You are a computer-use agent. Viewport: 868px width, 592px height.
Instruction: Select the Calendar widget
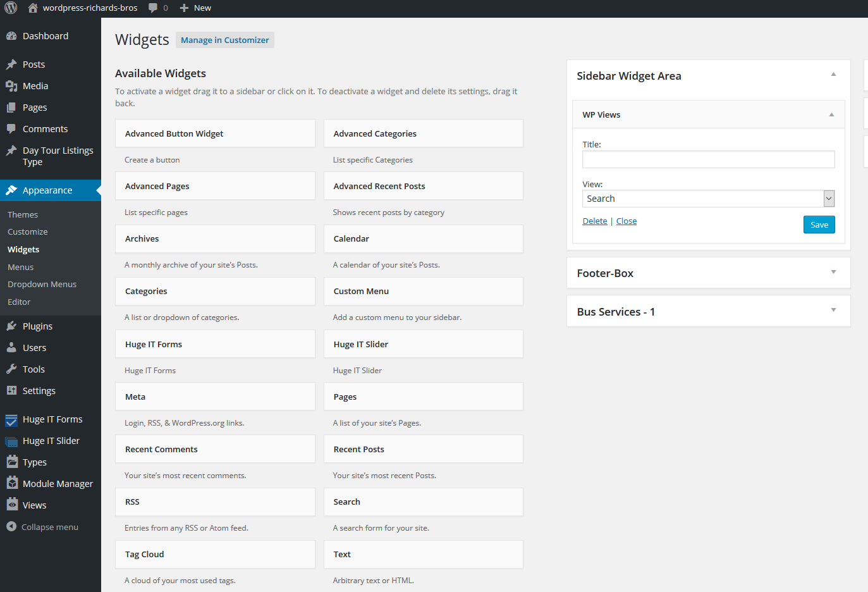pyautogui.click(x=424, y=238)
